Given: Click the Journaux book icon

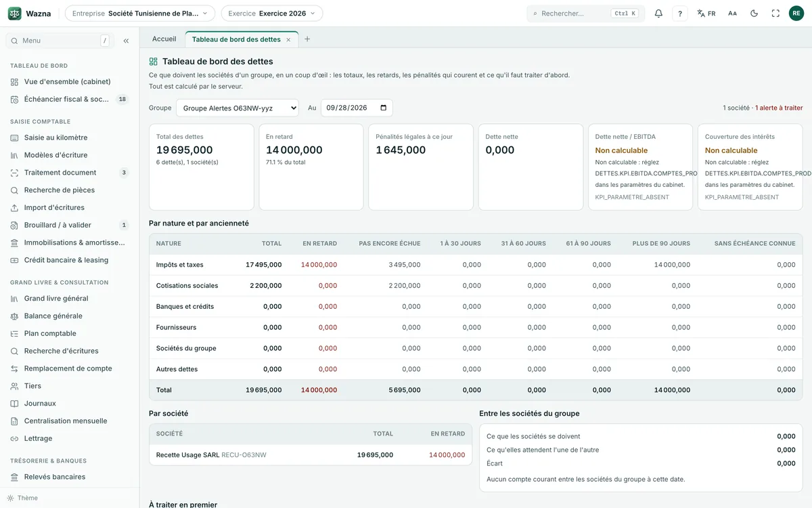Looking at the screenshot, I should pos(15,404).
